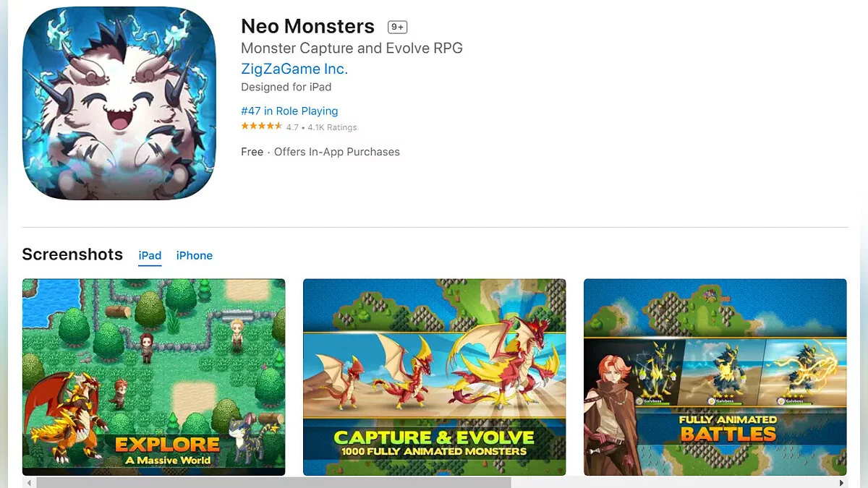Click the left scroll arrow of screenshot scrollbar
Image resolution: width=868 pixels, height=488 pixels.
[28, 482]
